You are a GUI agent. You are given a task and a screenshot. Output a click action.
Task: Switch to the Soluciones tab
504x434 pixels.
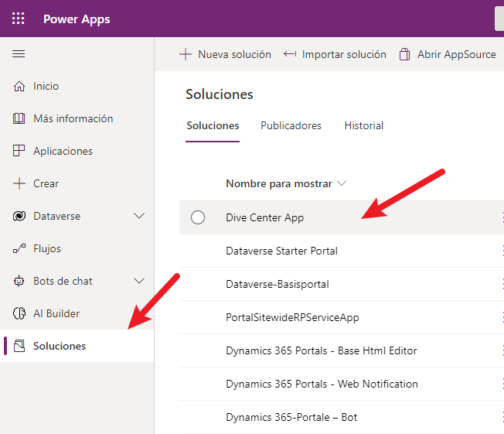point(213,125)
